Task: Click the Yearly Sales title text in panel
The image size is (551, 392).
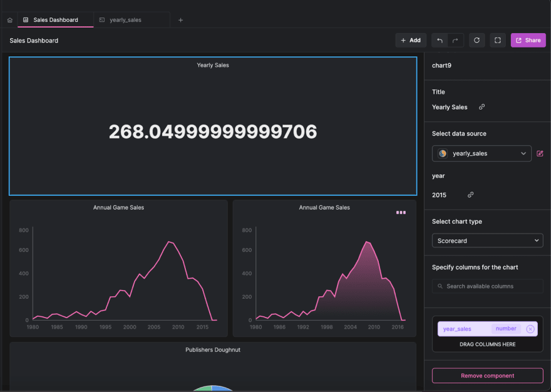Action: pos(450,107)
